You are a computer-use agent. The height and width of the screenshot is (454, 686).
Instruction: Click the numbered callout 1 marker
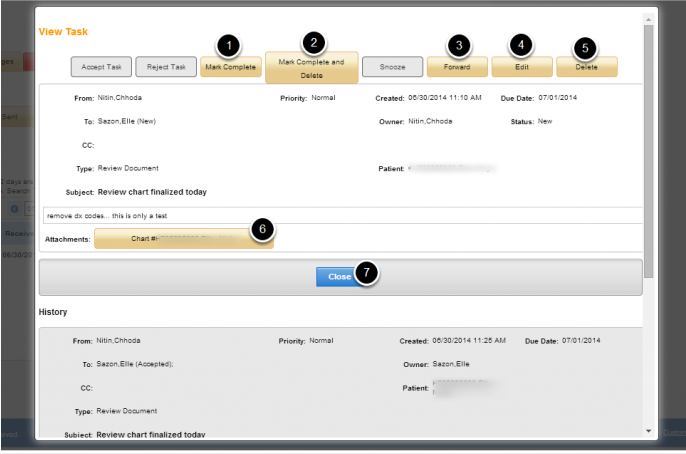point(229,45)
